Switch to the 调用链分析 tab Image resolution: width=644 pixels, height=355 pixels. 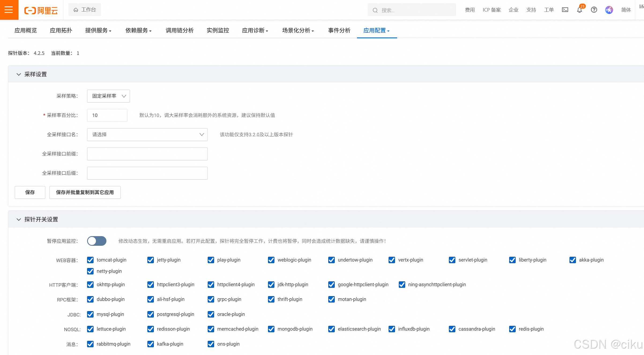(x=180, y=31)
